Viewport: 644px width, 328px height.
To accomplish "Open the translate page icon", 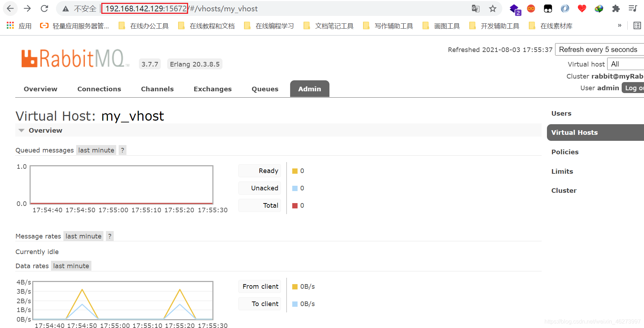I will pyautogui.click(x=476, y=8).
